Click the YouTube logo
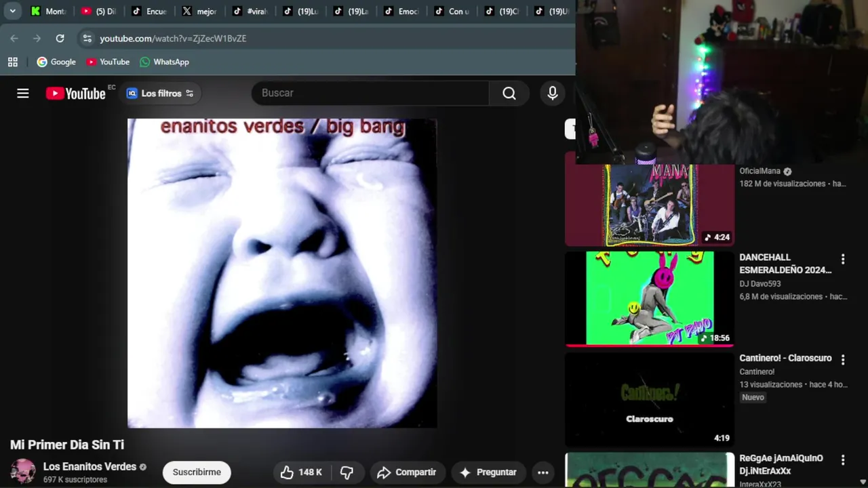This screenshot has height=488, width=868. coord(75,94)
